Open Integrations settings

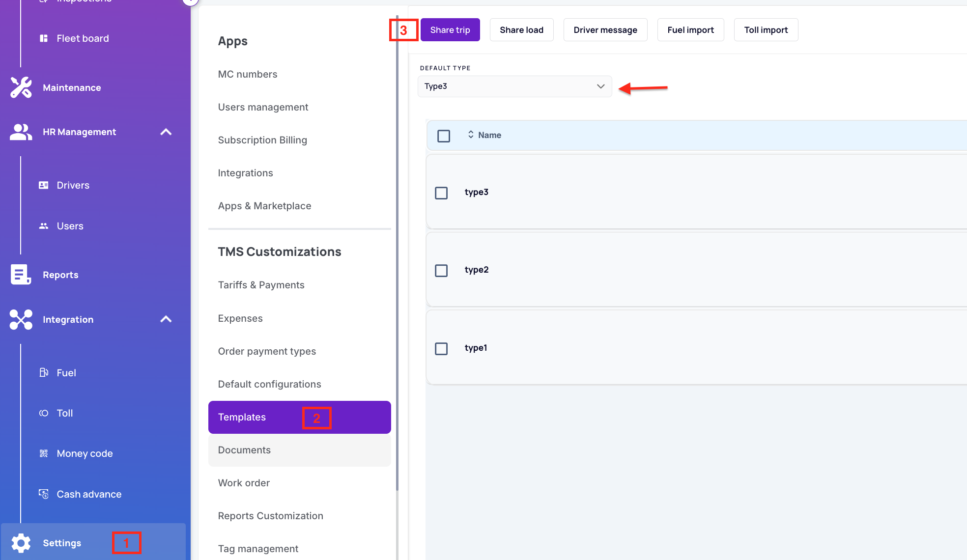(245, 173)
